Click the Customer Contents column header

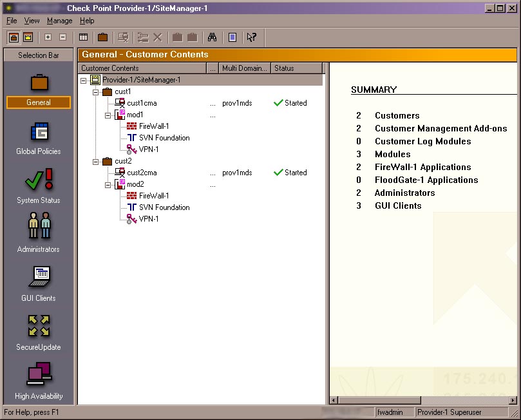pos(142,68)
